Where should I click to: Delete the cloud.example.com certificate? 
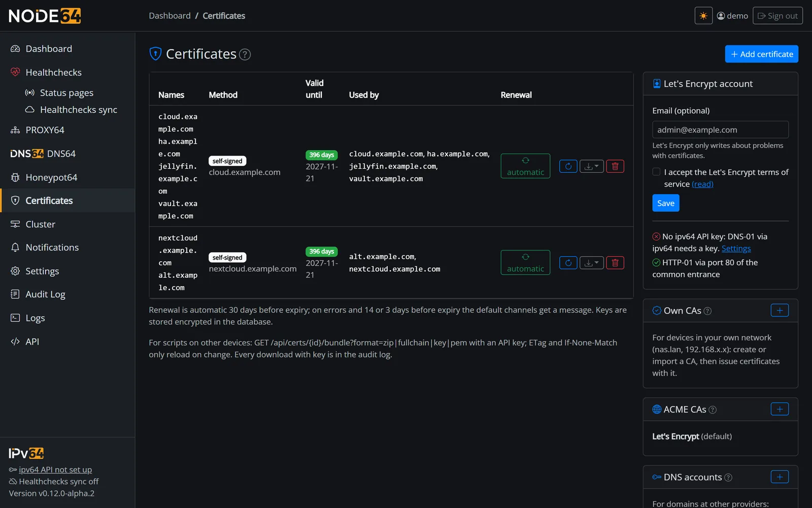[615, 166]
